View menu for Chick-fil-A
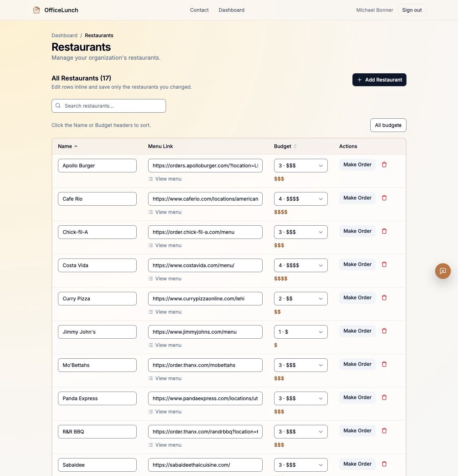This screenshot has width=458, height=476. [165, 245]
